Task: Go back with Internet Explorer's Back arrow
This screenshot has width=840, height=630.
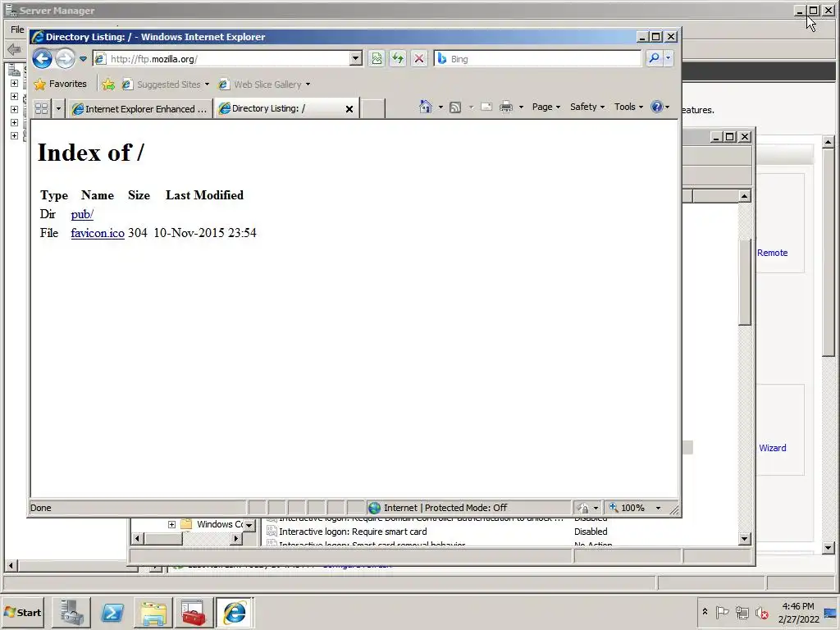Action: pos(43,58)
